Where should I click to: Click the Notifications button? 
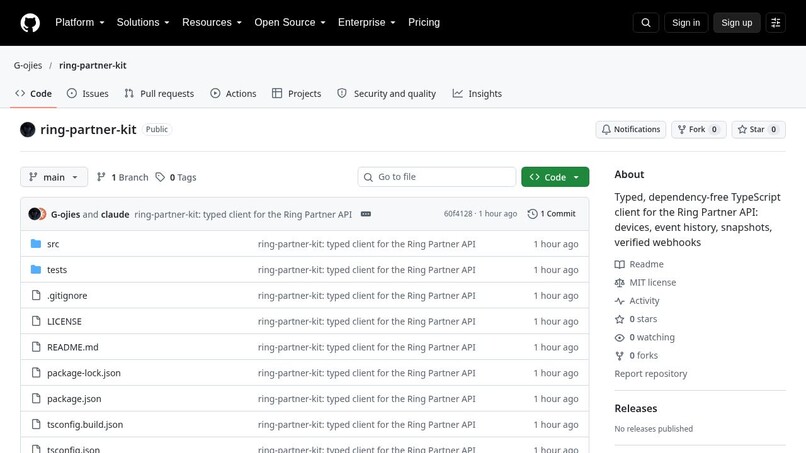631,130
